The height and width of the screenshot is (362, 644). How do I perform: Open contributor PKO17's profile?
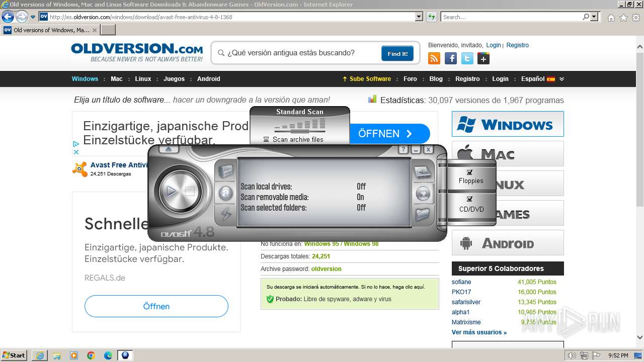tap(461, 292)
